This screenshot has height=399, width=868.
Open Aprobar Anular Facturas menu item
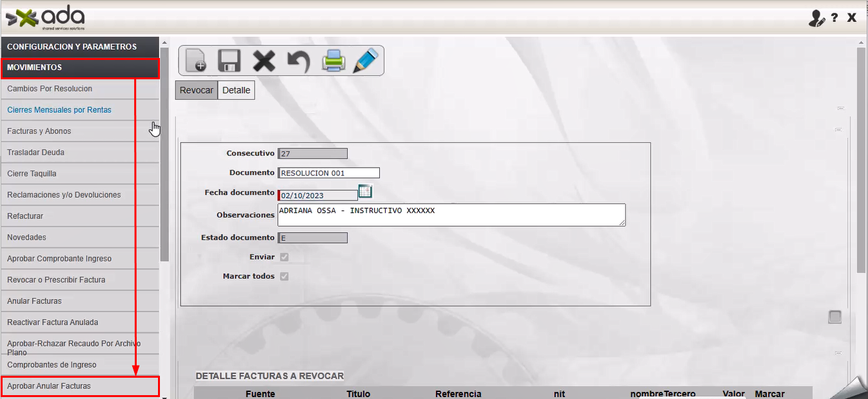pyautogui.click(x=80, y=386)
